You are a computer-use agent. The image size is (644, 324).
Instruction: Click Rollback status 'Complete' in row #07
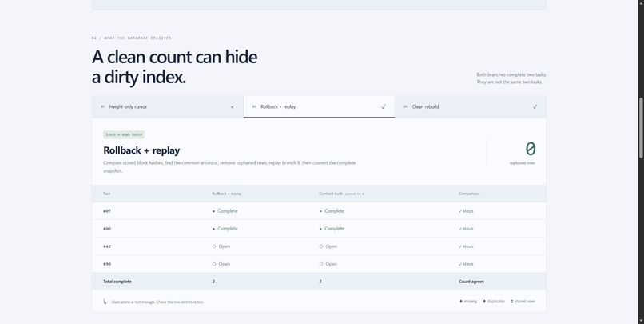[x=225, y=211]
